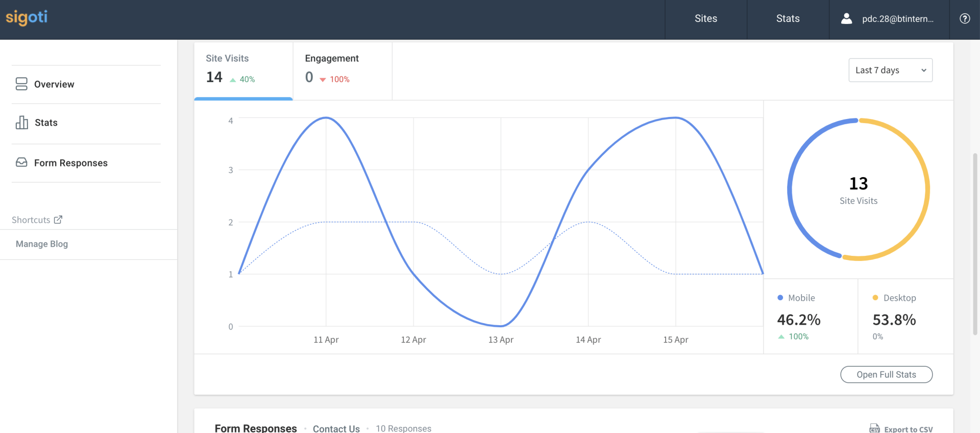Viewport: 980px width, 433px height.
Task: Switch to the Site Visits tab
Action: tap(243, 70)
